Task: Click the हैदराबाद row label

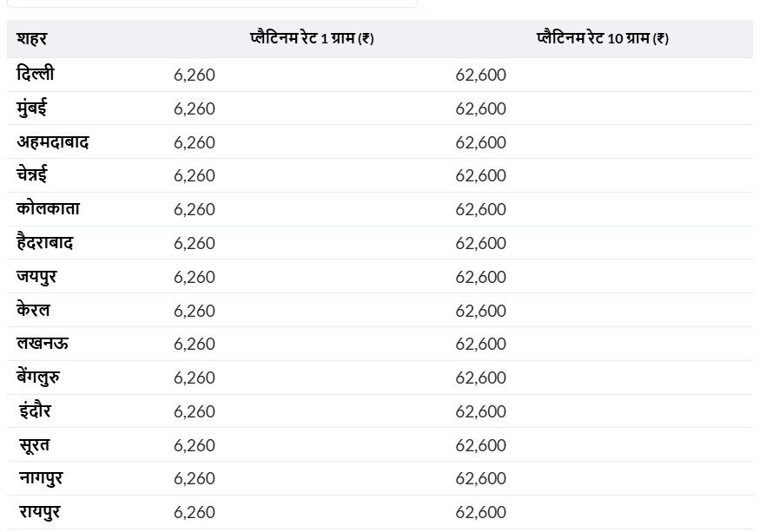Action: pyautogui.click(x=45, y=243)
